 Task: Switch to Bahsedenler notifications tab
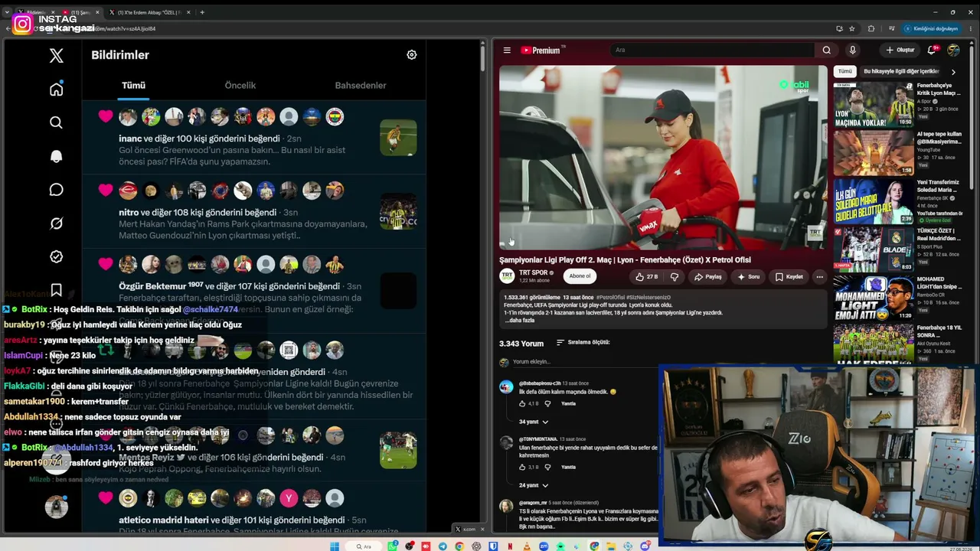361,85
